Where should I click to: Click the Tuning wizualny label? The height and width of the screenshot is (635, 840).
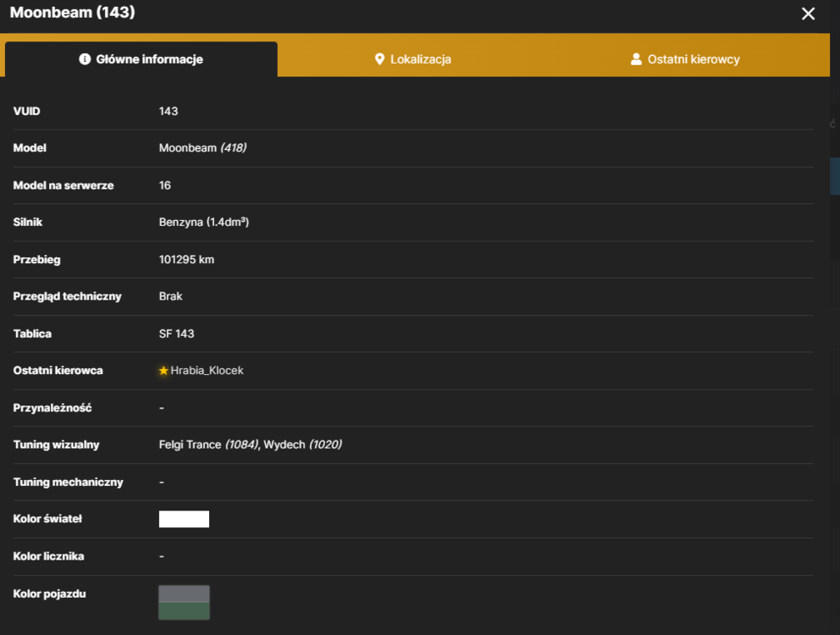pos(56,444)
